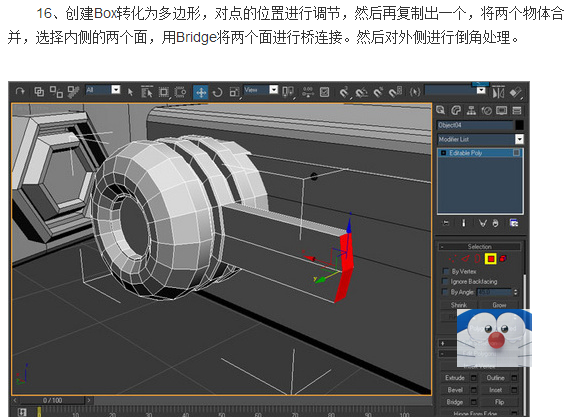Click the Select and Manipulate icon
This screenshot has width=582, height=417.
(x=308, y=92)
